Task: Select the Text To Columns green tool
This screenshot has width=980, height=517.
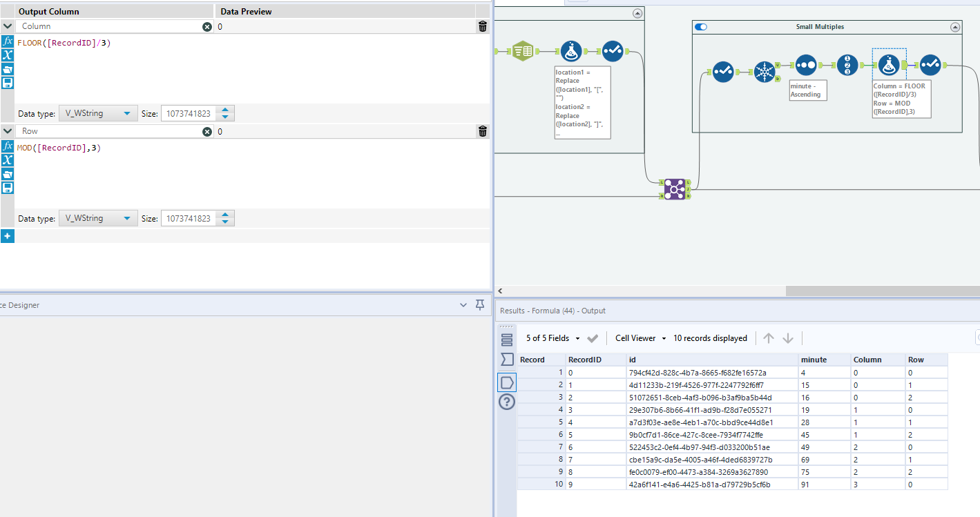Action: tap(522, 51)
